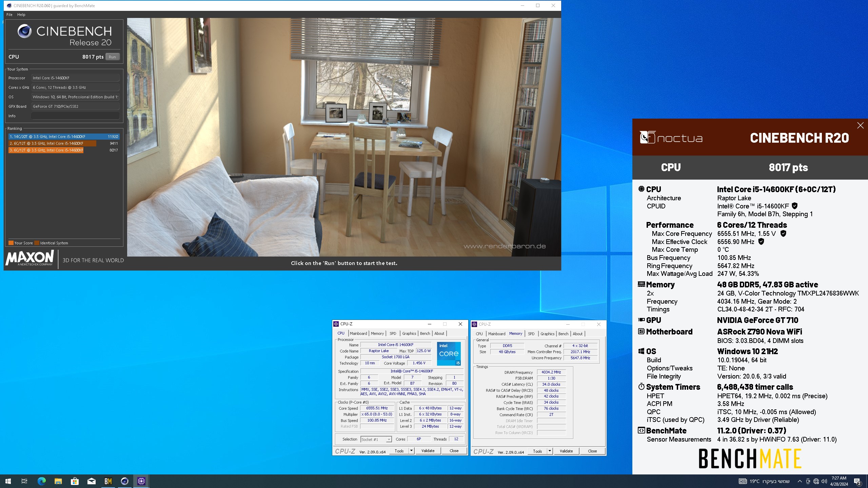Select ranking entry scoring 8017
The height and width of the screenshot is (488, 868).
click(x=64, y=150)
